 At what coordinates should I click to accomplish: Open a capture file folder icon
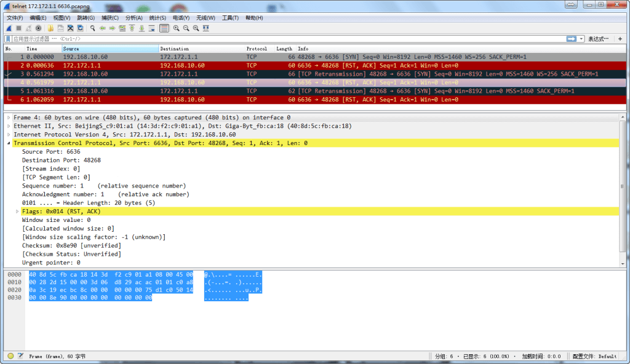(x=50, y=28)
